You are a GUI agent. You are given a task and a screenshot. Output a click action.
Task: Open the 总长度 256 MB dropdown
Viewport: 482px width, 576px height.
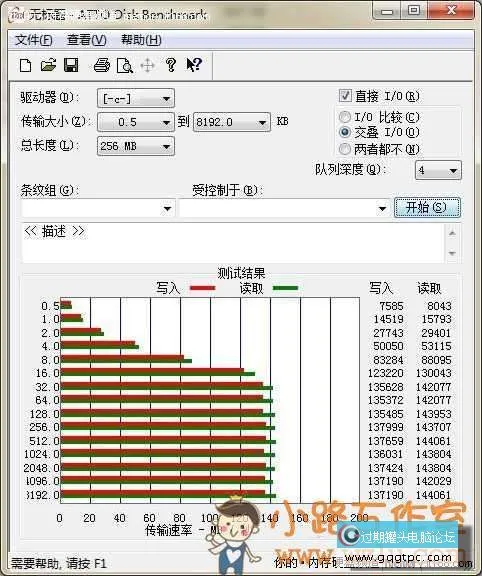pos(136,146)
